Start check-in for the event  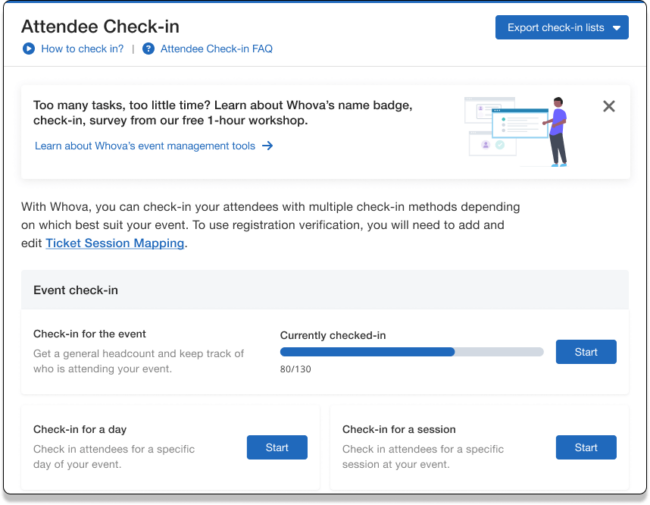coord(586,352)
